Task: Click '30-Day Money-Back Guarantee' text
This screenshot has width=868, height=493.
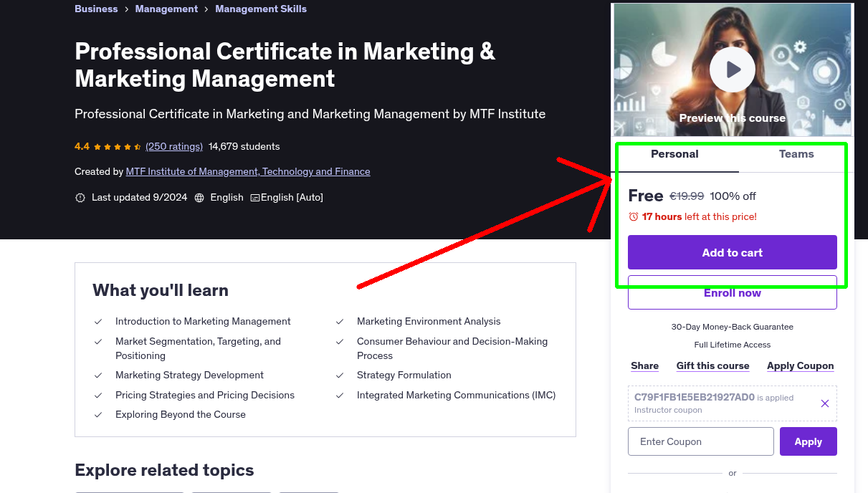Action: pos(733,327)
